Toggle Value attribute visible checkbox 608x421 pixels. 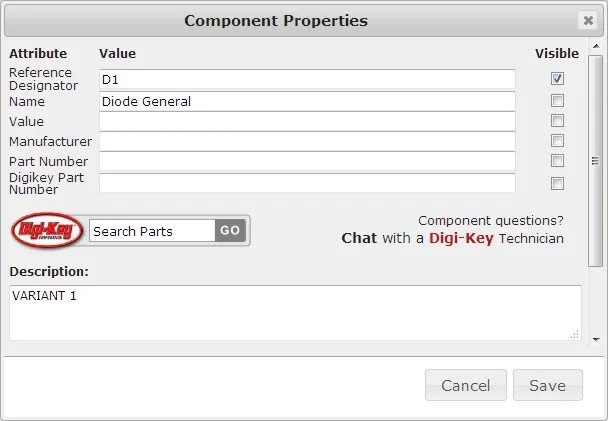point(557,121)
